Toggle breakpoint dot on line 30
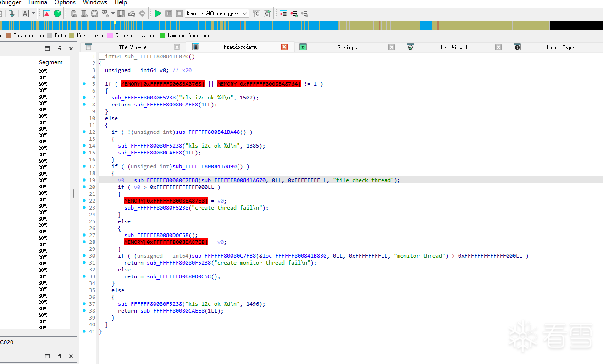The height and width of the screenshot is (364, 603). [x=84, y=256]
